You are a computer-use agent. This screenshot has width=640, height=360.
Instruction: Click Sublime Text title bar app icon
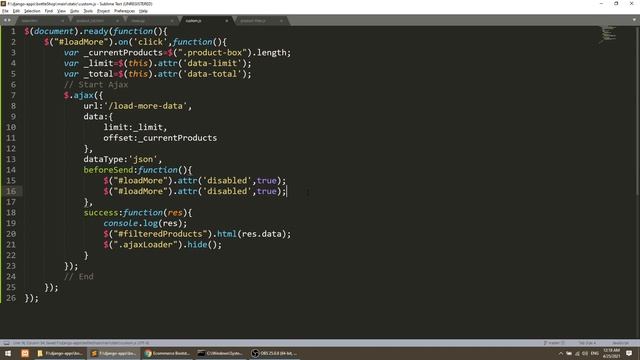click(x=4, y=4)
